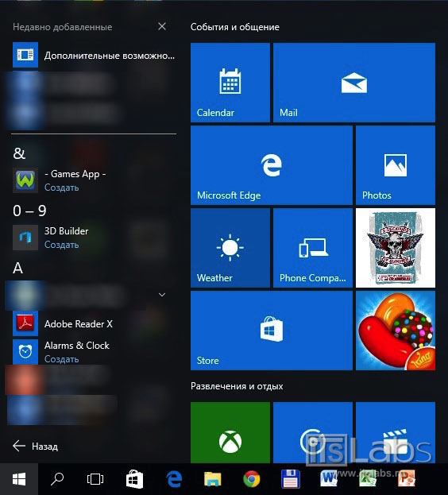Open Дополнительные возможности app entry
448x495 pixels.
click(x=94, y=55)
